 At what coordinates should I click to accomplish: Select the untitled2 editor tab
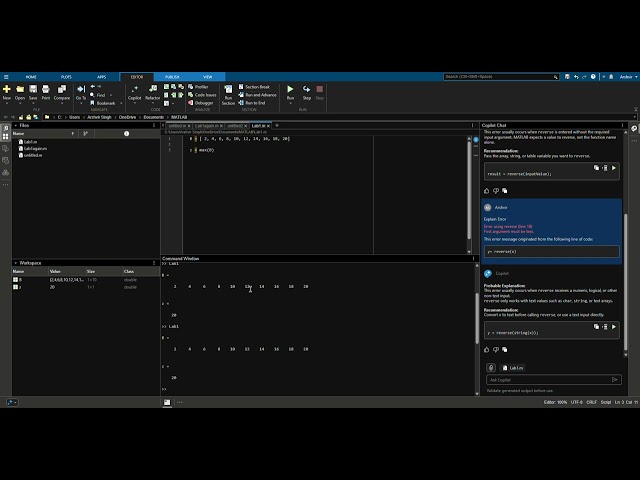point(237,126)
